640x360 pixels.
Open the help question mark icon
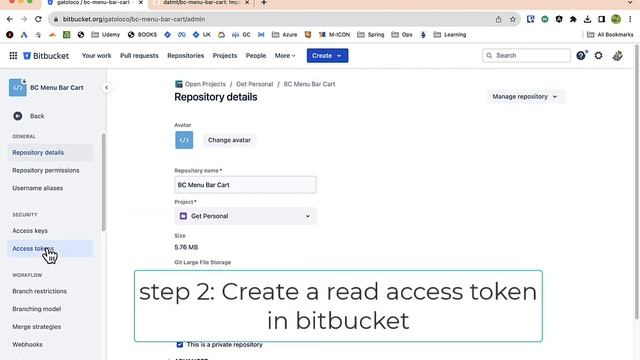click(581, 56)
